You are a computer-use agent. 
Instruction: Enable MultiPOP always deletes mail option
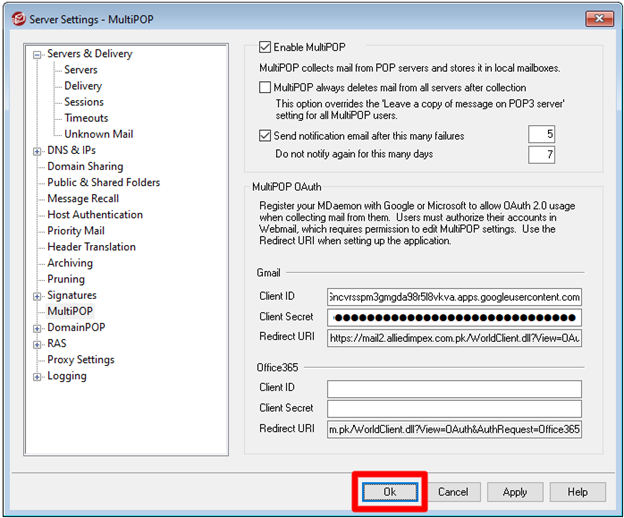(x=265, y=88)
